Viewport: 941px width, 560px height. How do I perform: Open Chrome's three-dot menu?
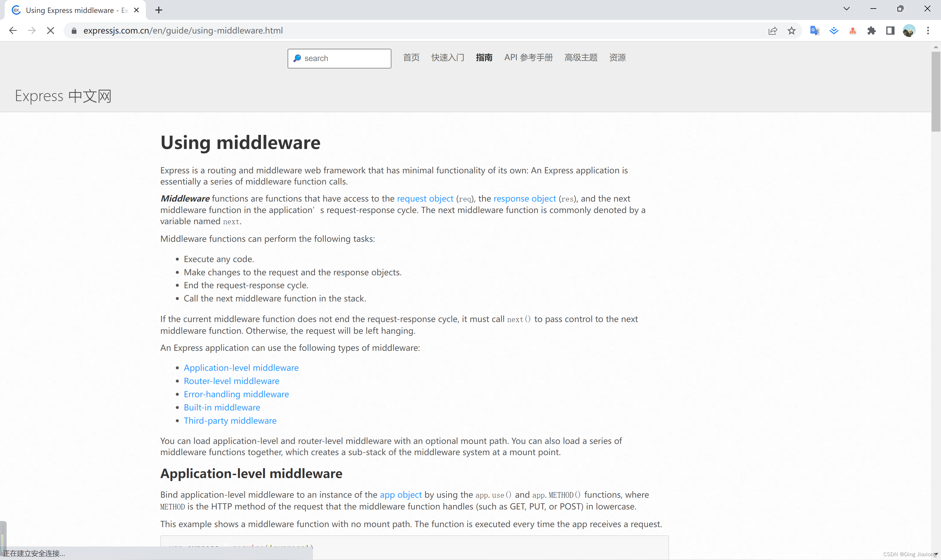point(928,31)
